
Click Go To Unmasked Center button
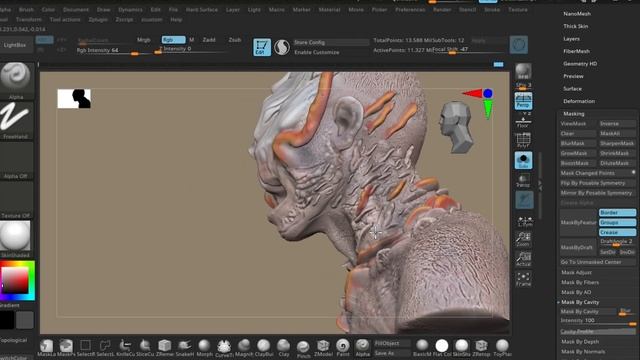[x=598, y=262]
